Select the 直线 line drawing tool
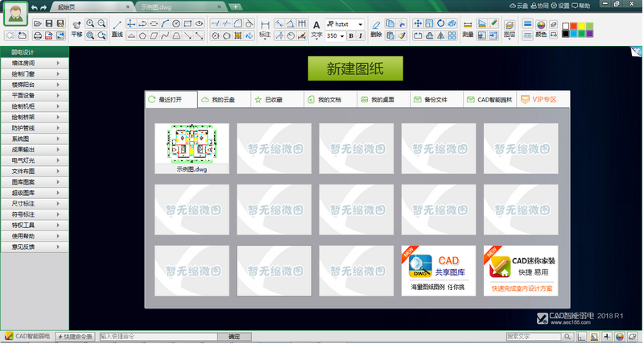 [x=117, y=29]
